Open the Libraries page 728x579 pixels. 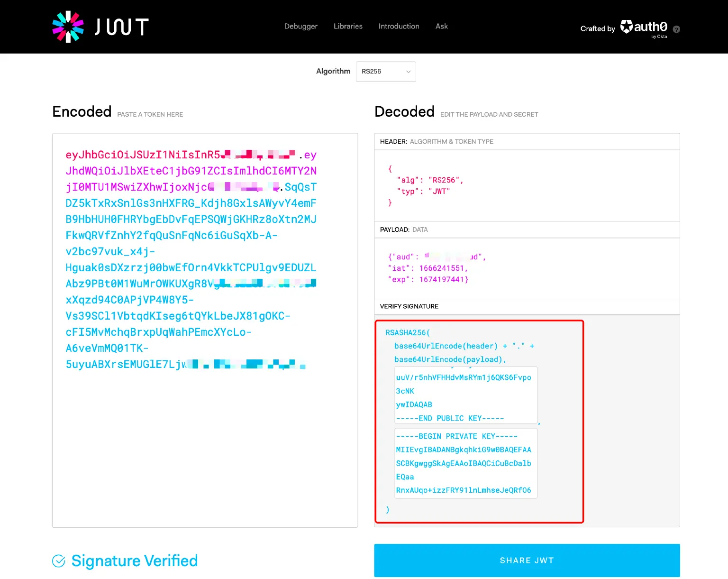[x=348, y=26]
